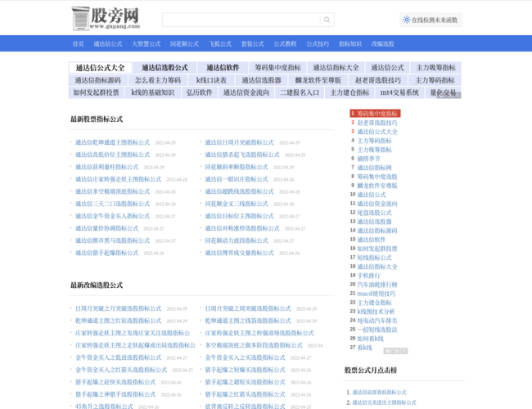Open ranking item 7 通达信指标网
This screenshot has height=409, width=532.
coord(374,168)
